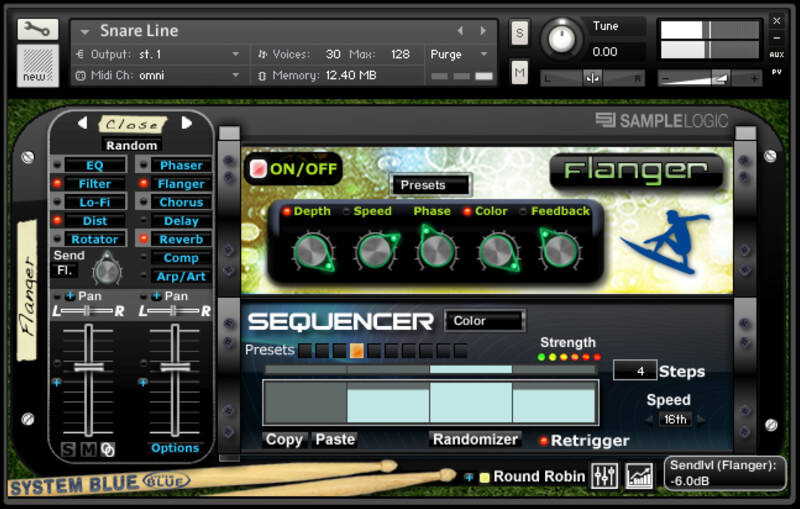
Task: Click the Options button
Action: tap(174, 448)
